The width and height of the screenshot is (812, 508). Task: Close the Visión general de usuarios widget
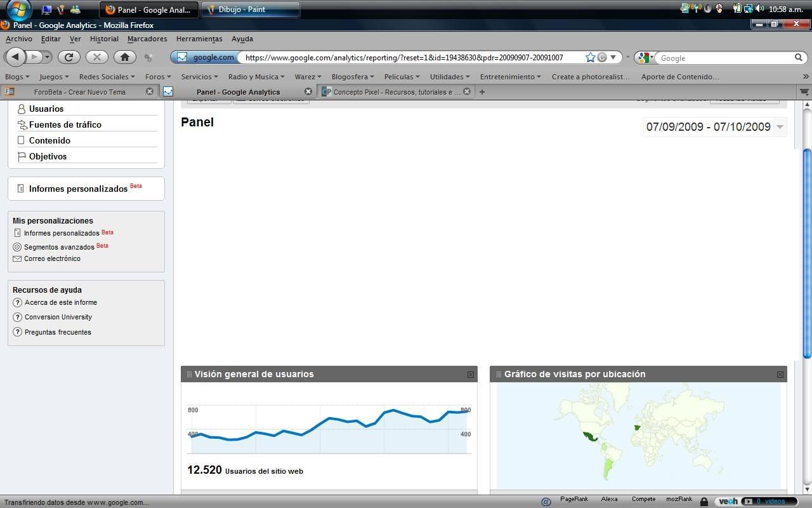click(x=471, y=375)
